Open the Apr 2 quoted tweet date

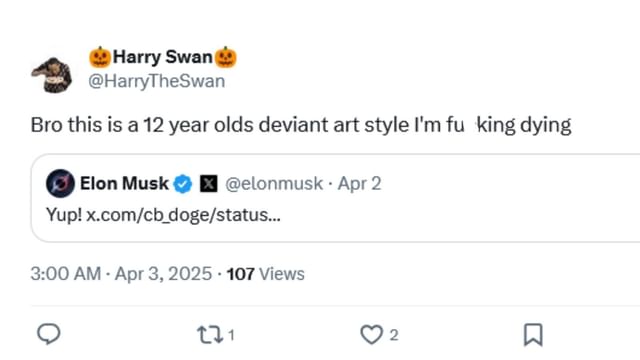359,184
